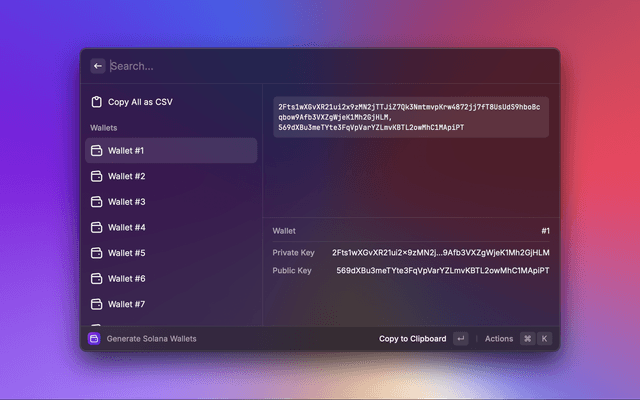Click the Private Key value in details
This screenshot has height=400, width=640.
440,253
